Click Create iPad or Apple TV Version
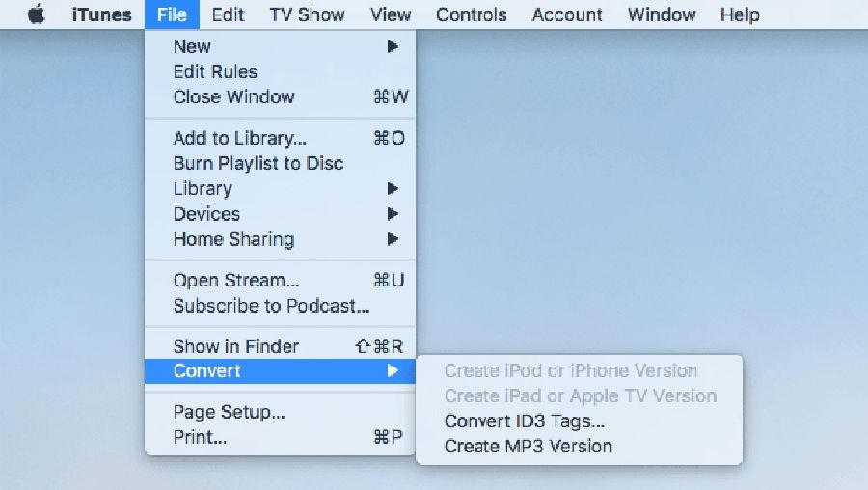Image resolution: width=868 pixels, height=490 pixels. point(579,395)
